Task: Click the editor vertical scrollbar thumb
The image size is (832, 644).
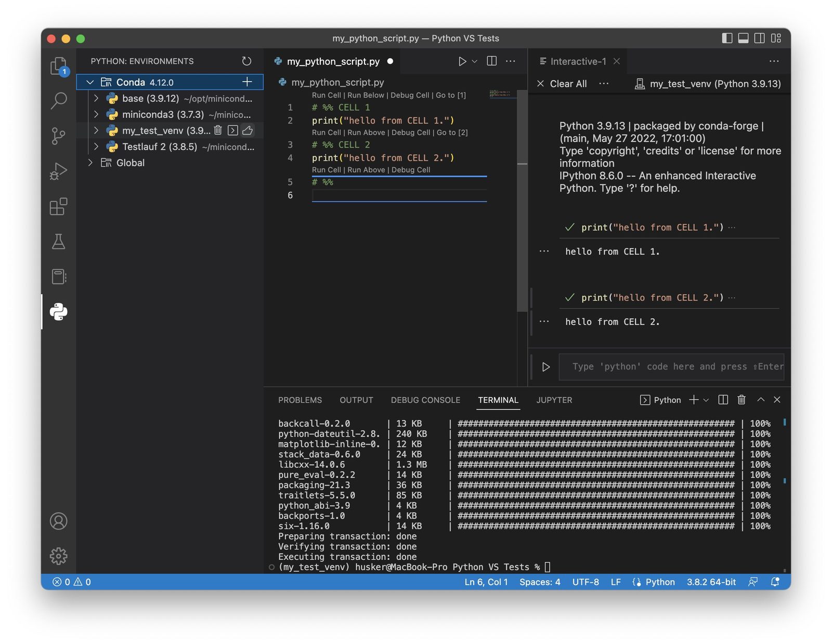Action: click(x=522, y=201)
